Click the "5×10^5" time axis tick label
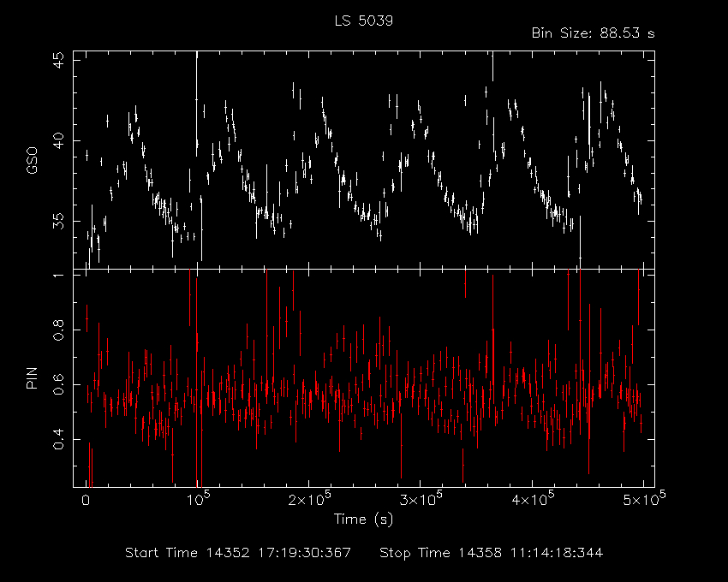 tap(644, 498)
